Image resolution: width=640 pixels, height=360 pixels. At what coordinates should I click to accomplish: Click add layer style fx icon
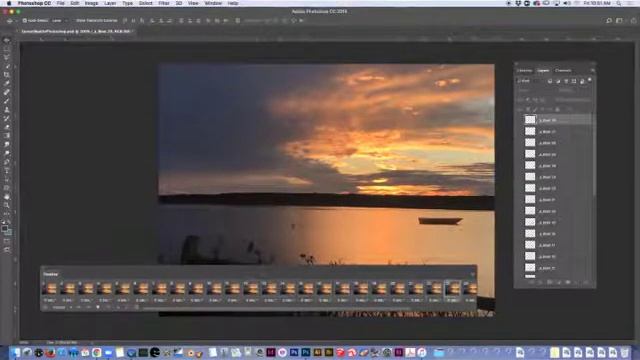pos(540,282)
